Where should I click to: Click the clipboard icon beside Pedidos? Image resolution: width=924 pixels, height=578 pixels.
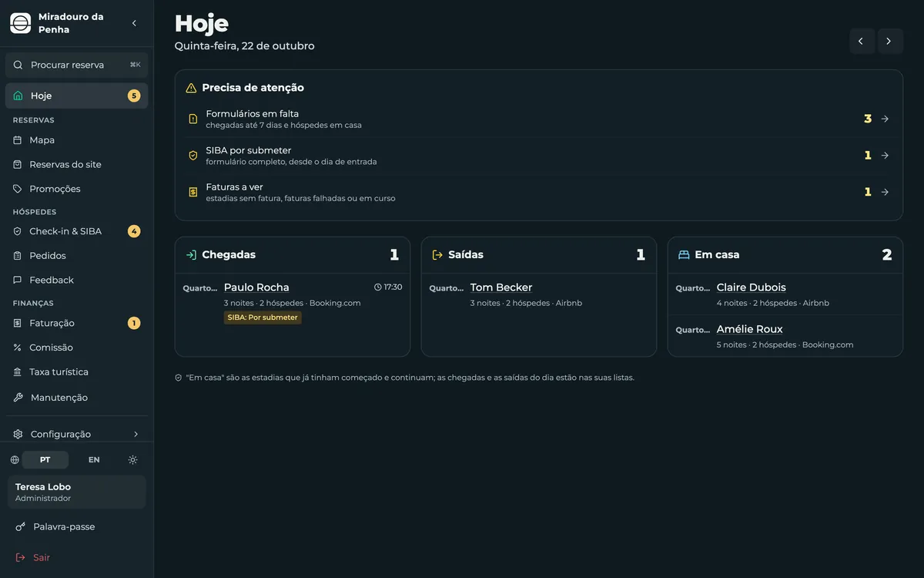point(18,256)
